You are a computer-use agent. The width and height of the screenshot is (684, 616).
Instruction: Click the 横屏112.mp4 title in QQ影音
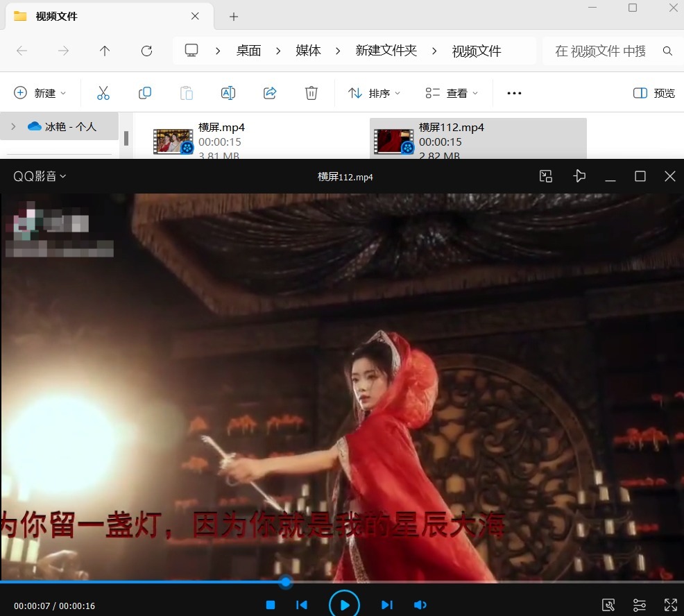(345, 177)
